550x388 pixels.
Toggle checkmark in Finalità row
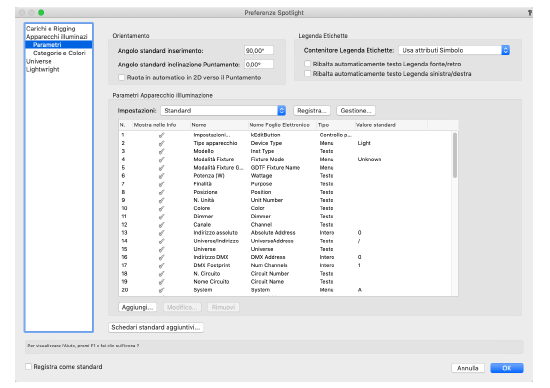pos(161,184)
